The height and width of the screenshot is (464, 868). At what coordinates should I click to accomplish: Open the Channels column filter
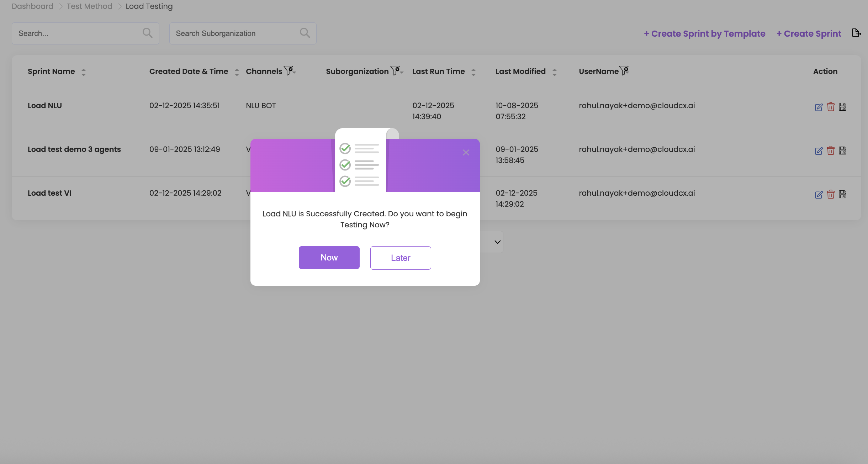pyautogui.click(x=289, y=70)
